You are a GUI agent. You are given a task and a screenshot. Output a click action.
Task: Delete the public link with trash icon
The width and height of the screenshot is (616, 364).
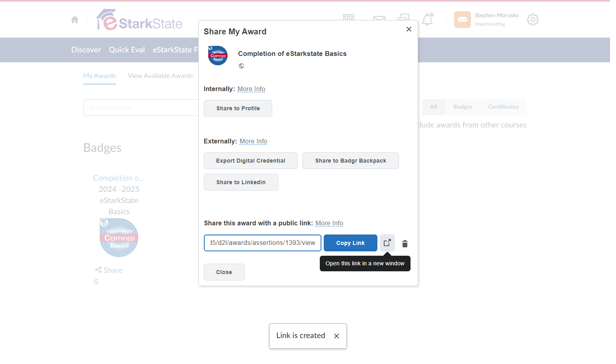(405, 243)
